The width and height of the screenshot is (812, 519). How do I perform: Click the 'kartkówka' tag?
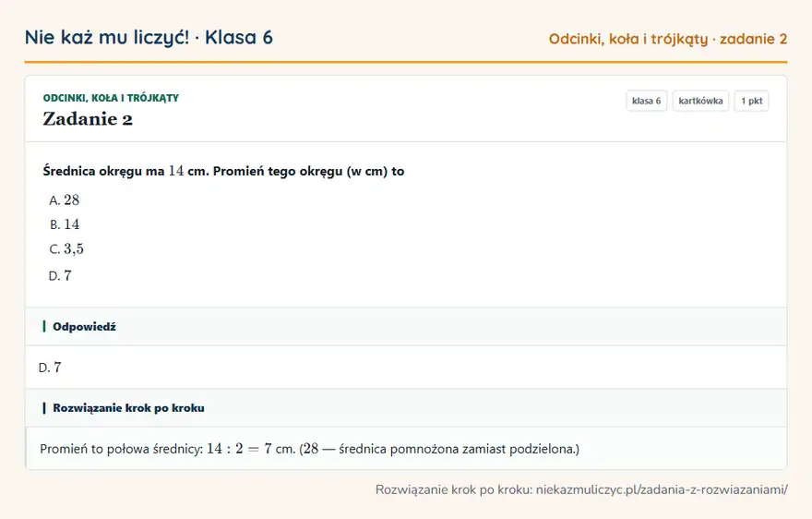(x=700, y=101)
